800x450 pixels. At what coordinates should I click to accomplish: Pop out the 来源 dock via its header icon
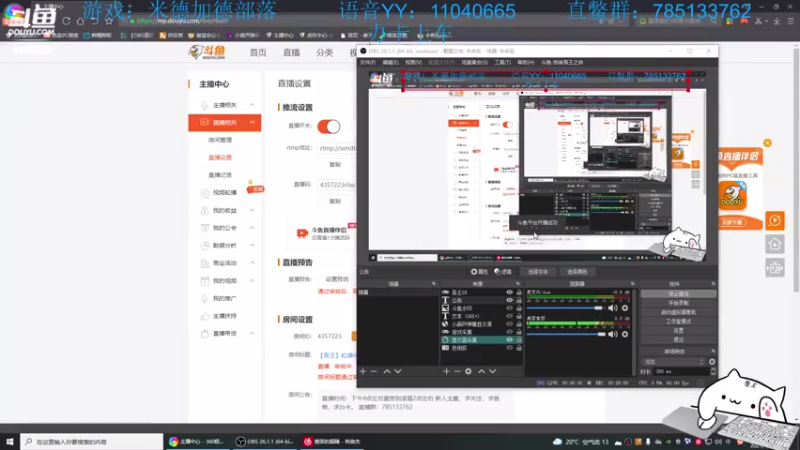click(x=518, y=284)
